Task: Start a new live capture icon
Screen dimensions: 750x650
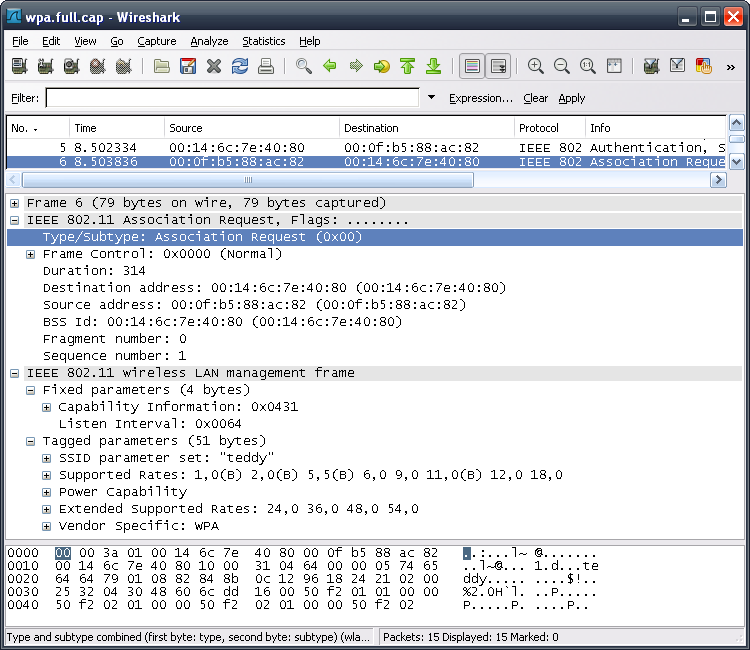Action: coord(71,66)
